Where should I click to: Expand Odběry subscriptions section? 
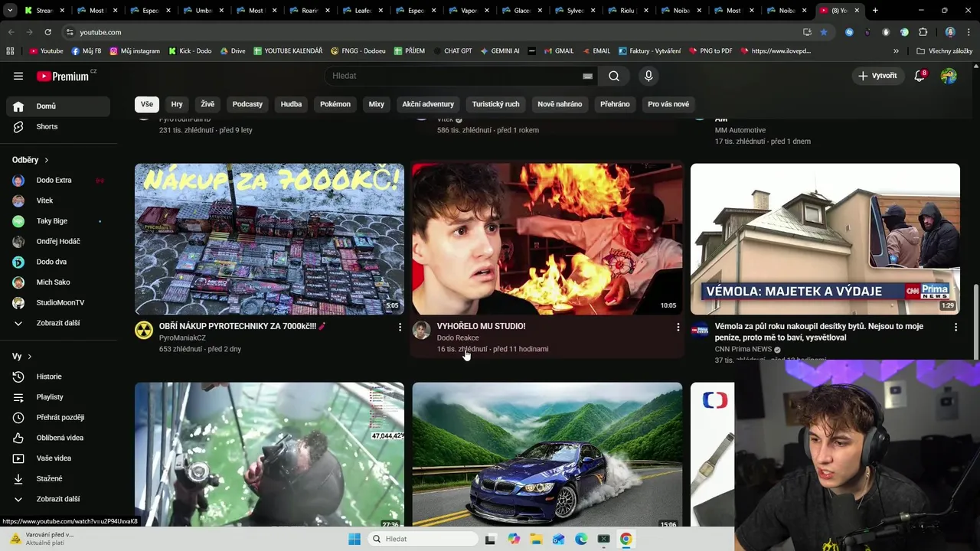pos(31,160)
